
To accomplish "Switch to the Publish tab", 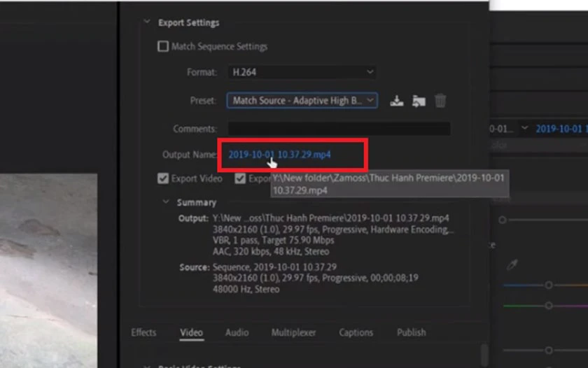I will (412, 332).
